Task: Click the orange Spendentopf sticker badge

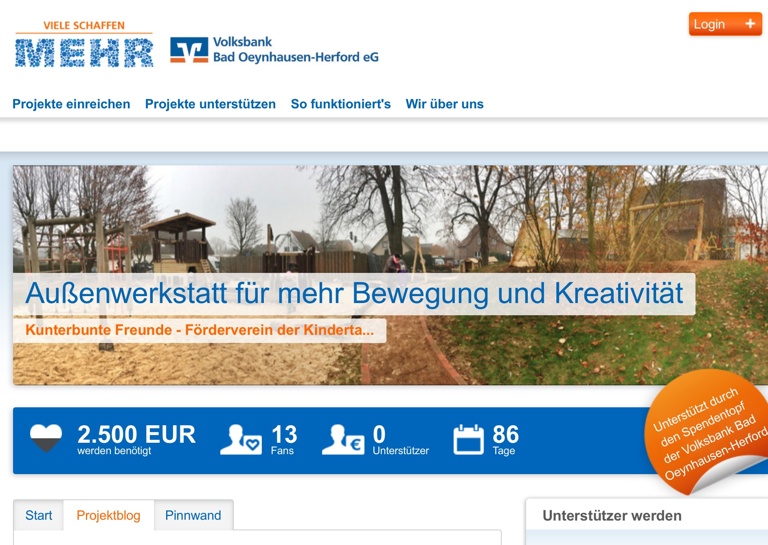Action: pos(708,432)
